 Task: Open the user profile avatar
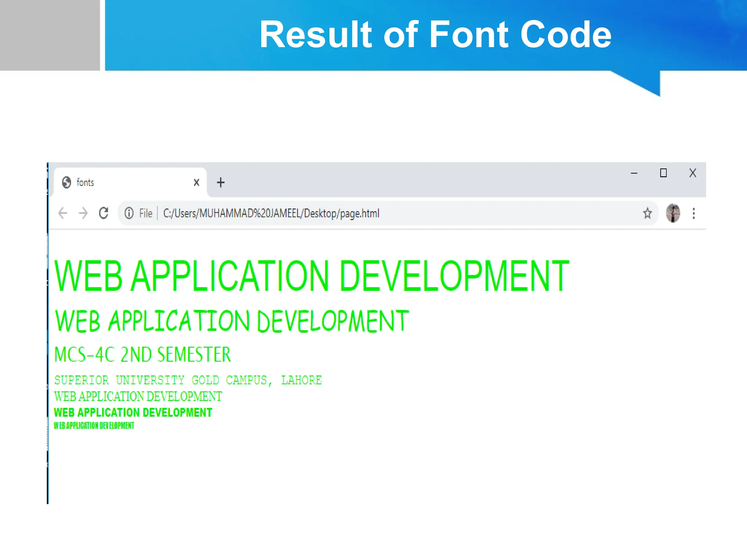coord(673,213)
